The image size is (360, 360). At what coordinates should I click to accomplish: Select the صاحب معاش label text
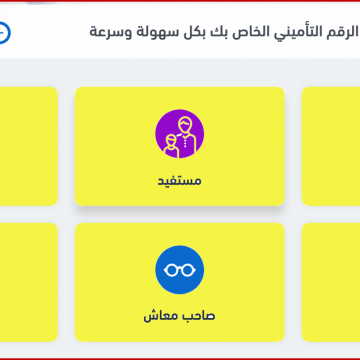(x=179, y=316)
